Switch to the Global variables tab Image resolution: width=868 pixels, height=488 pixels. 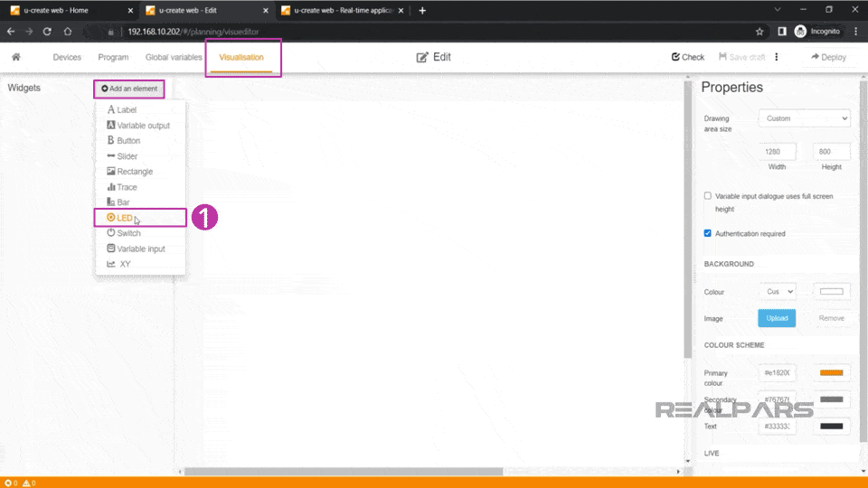174,57
